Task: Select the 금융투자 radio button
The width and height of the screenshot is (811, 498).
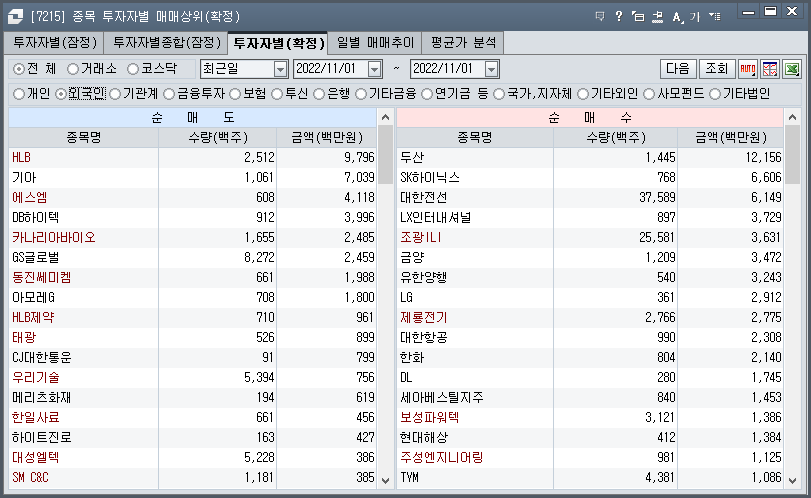Action: coord(169,94)
